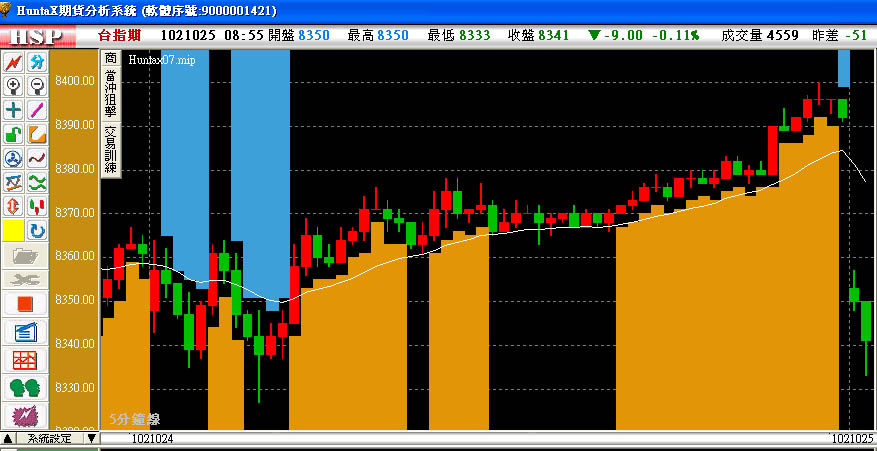Click the red grid table icon
Viewport: 877px width, 451px height.
[26, 360]
